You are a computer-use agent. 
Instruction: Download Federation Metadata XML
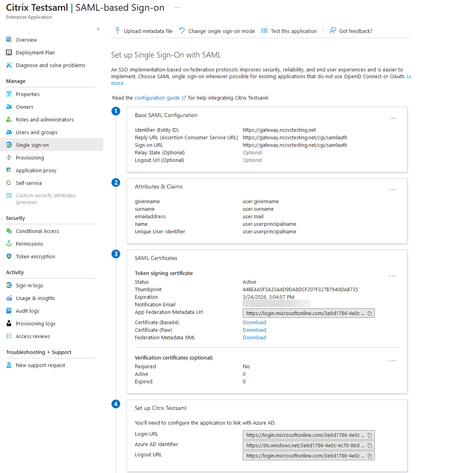click(254, 337)
